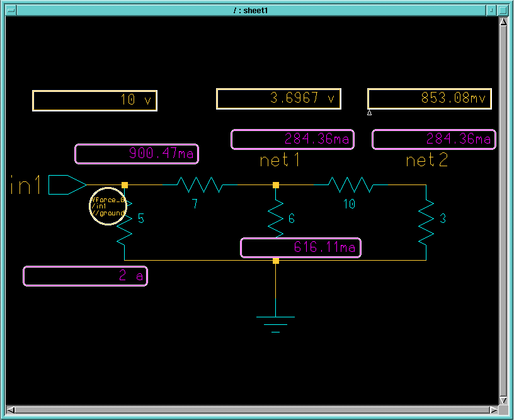Open the window menu button in title bar
The height and width of the screenshot is (420, 514).
(11, 11)
